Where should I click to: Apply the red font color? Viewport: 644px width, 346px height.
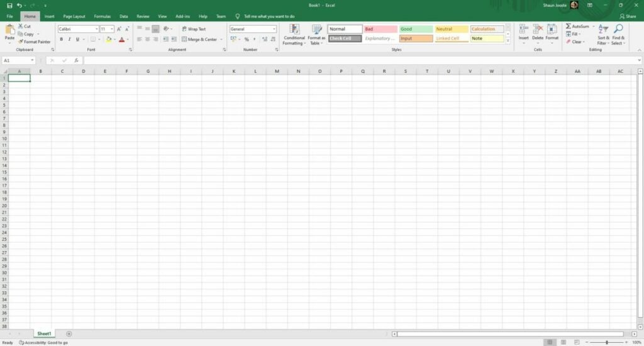tap(121, 40)
